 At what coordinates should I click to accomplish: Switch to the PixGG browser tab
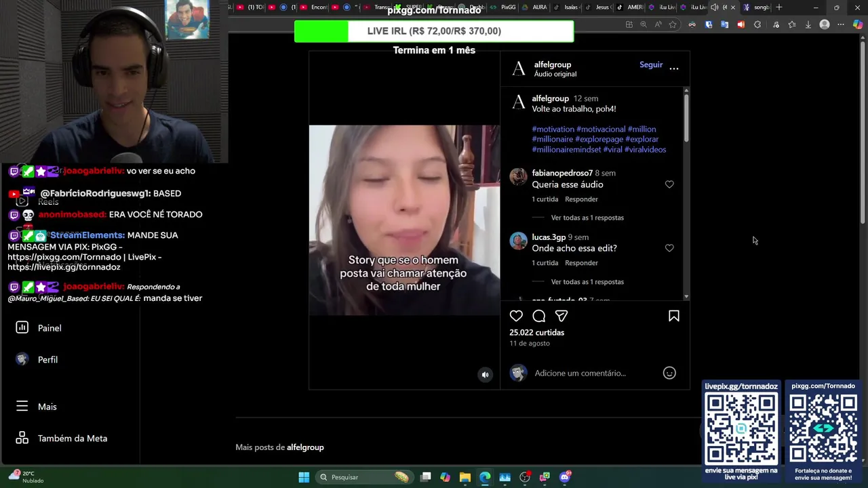pyautogui.click(x=504, y=7)
